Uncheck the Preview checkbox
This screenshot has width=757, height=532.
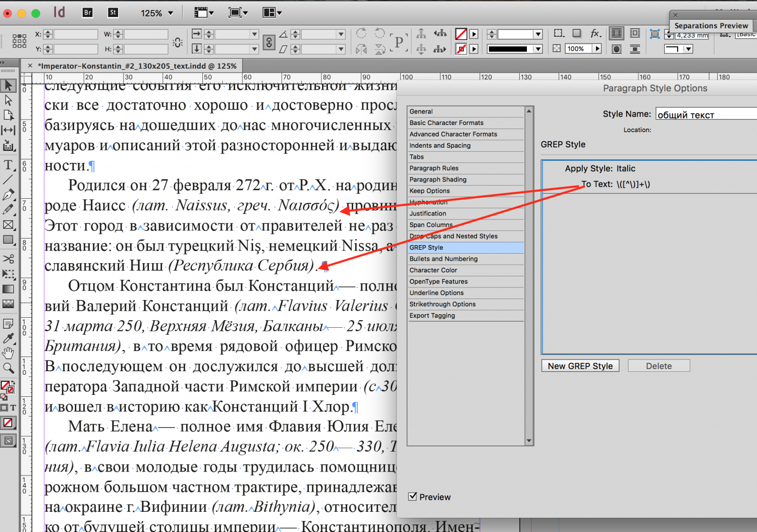click(413, 497)
